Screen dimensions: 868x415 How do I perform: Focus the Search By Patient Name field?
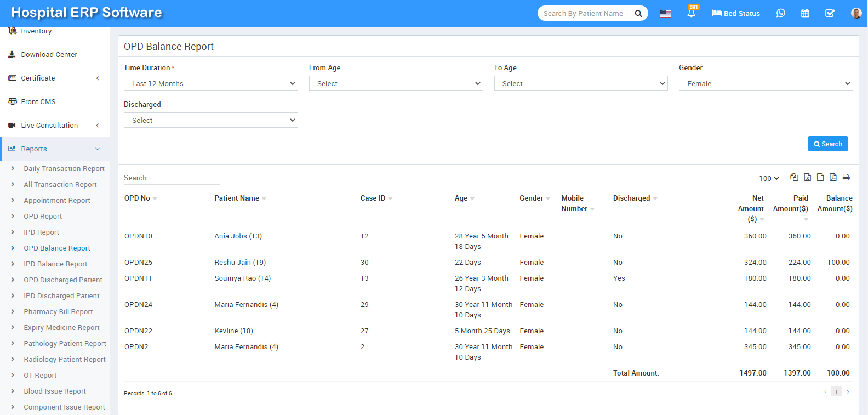click(x=584, y=13)
